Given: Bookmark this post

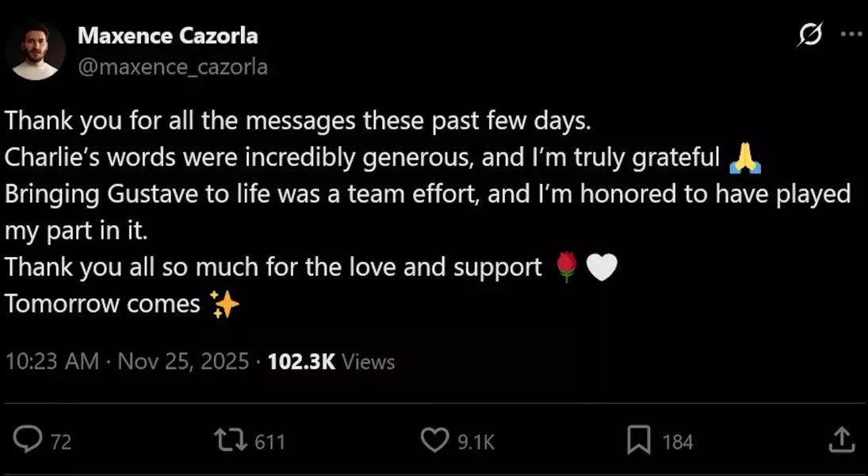Looking at the screenshot, I should (638, 440).
